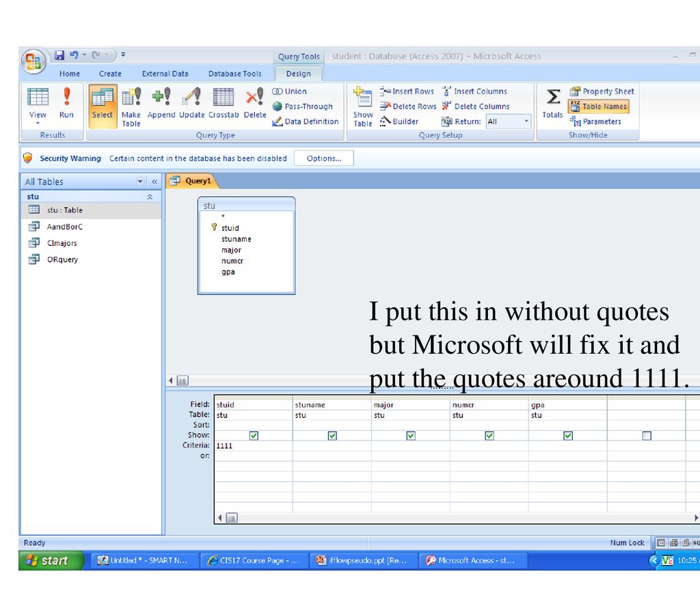Click Delete Rows in Query Setup
Screen dimensions: 700x597
(408, 106)
